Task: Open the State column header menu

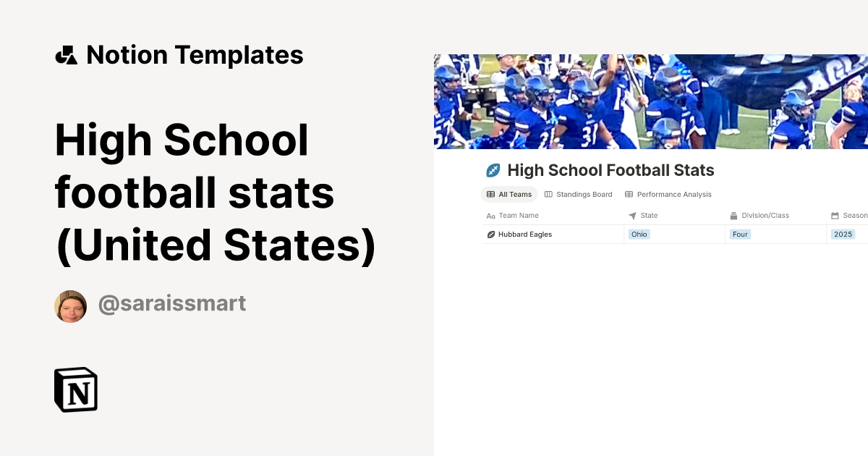Action: [x=648, y=215]
